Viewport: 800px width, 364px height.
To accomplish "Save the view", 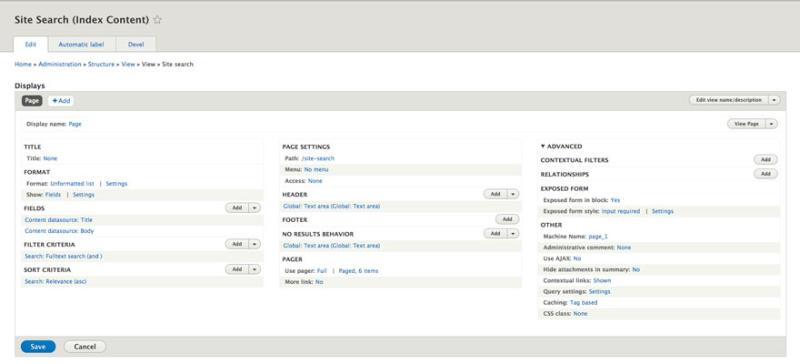I will tap(38, 347).
